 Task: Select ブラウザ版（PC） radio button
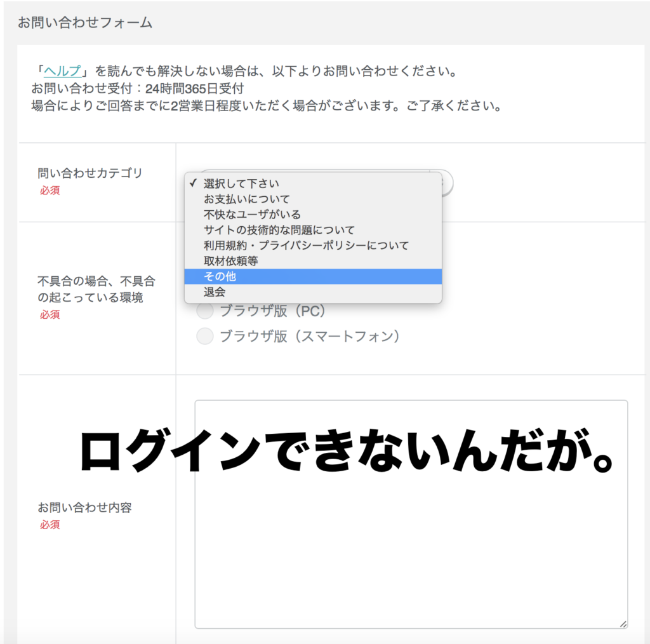[x=205, y=311]
